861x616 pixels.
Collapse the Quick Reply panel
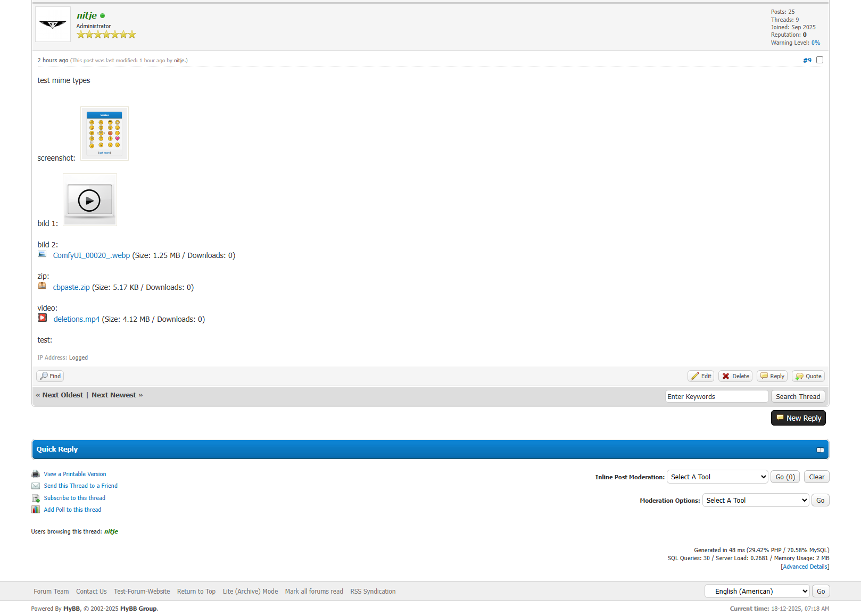pyautogui.click(x=820, y=450)
